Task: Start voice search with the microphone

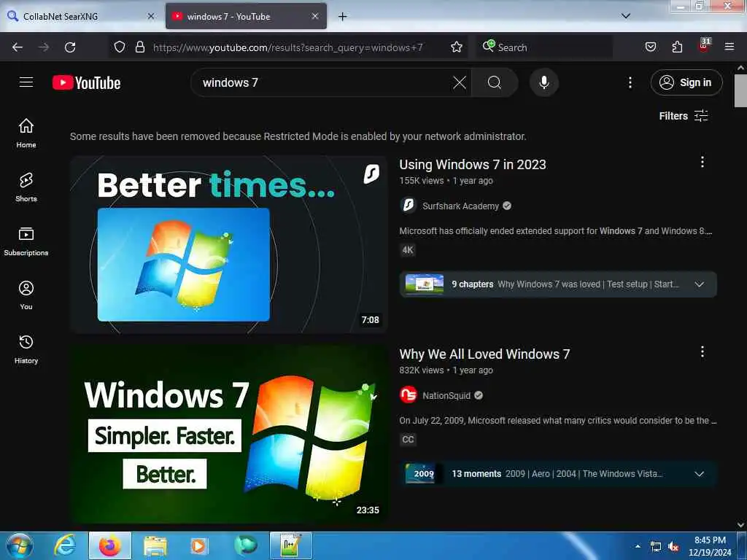Action: coord(543,82)
